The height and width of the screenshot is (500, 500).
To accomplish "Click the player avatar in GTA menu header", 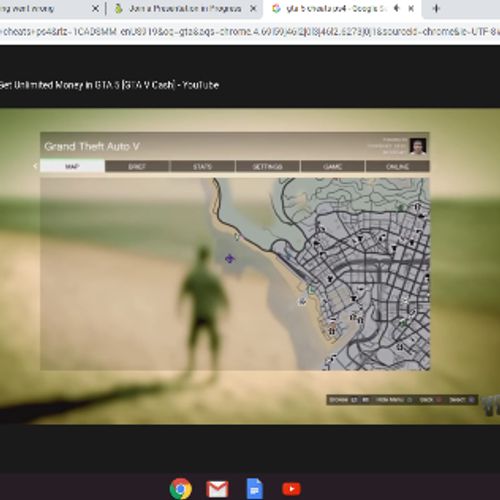I will click(418, 146).
